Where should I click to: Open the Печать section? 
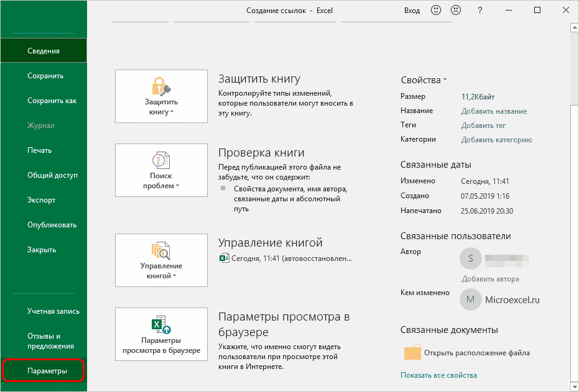40,150
